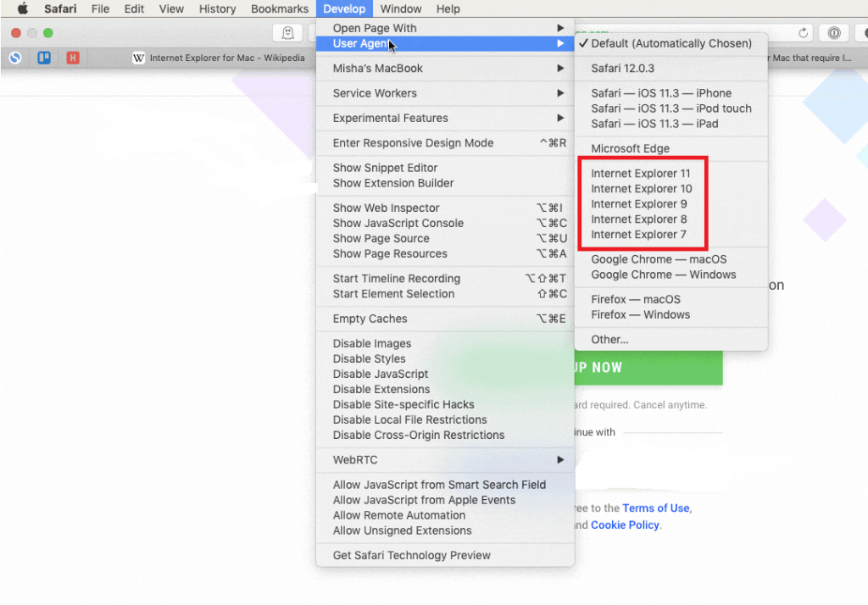Screen dimensions: 868x605
Task: Open the File menu
Action: click(x=100, y=8)
